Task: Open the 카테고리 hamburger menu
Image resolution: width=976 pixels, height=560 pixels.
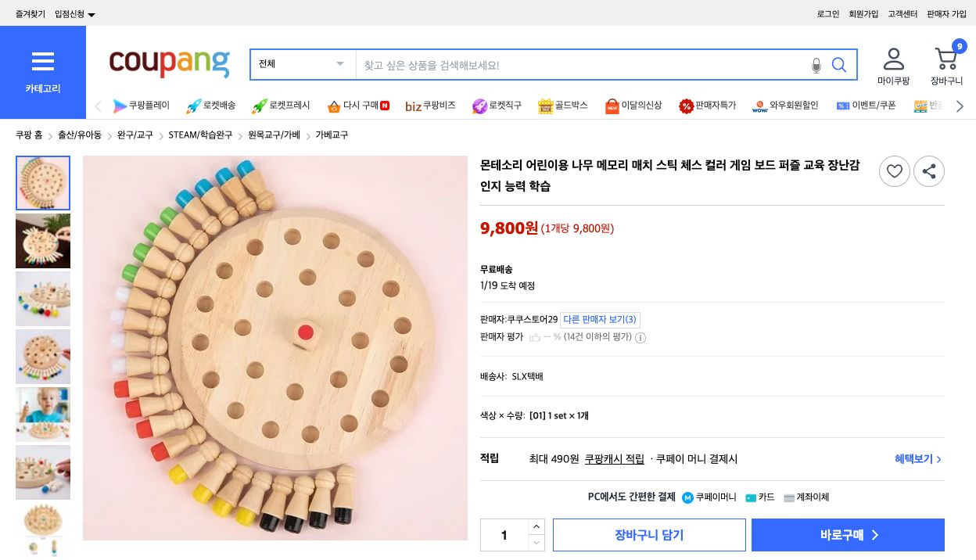Action: (x=43, y=62)
